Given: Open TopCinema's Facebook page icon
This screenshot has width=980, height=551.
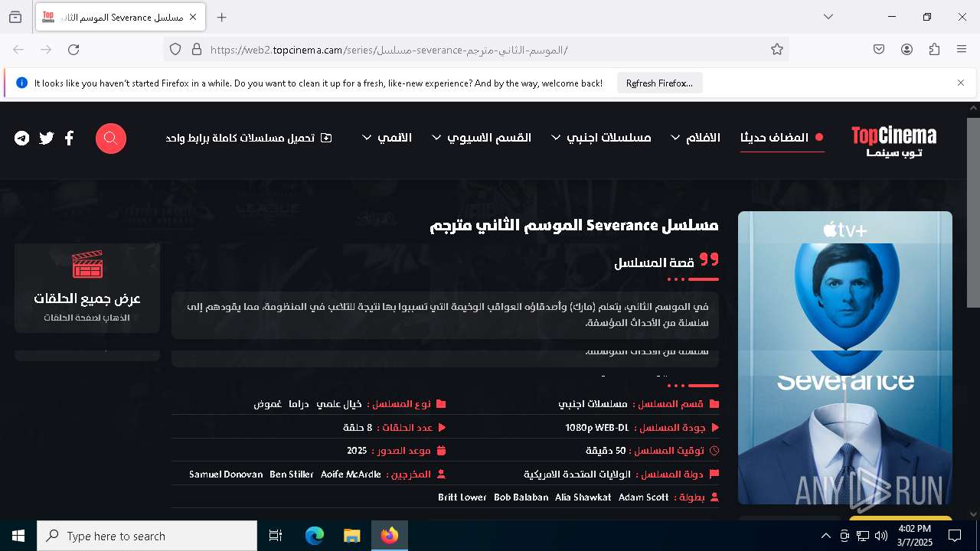Looking at the screenshot, I should (x=69, y=139).
